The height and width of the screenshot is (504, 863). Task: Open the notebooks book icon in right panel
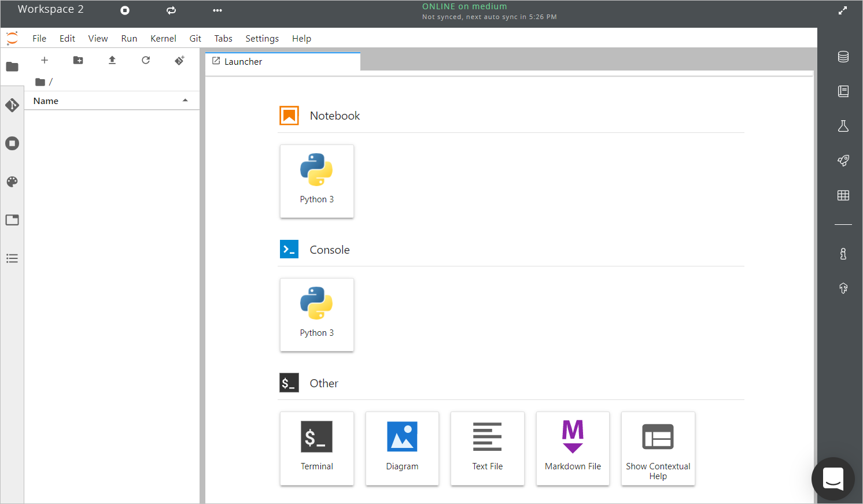(843, 91)
